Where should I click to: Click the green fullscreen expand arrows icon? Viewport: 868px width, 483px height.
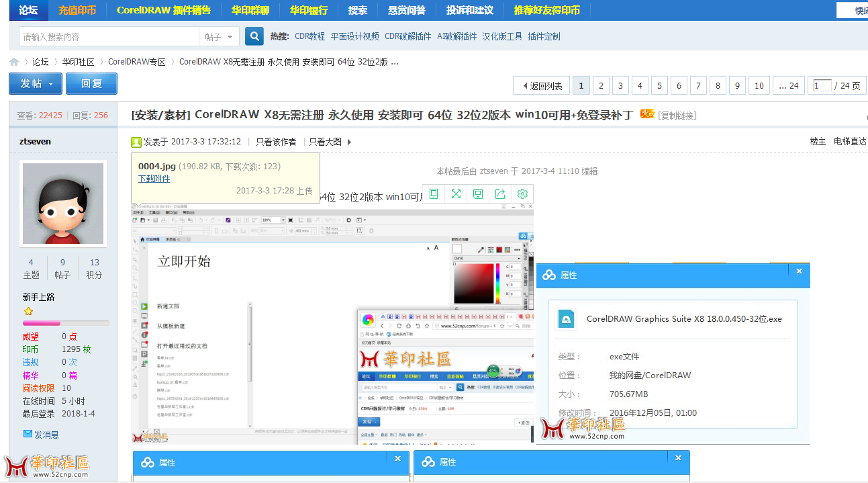pyautogui.click(x=456, y=193)
